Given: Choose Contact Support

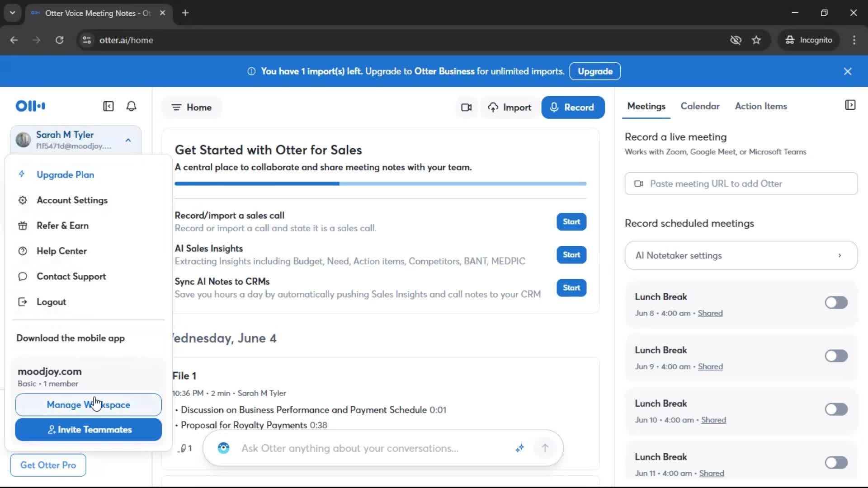Looking at the screenshot, I should [71, 277].
